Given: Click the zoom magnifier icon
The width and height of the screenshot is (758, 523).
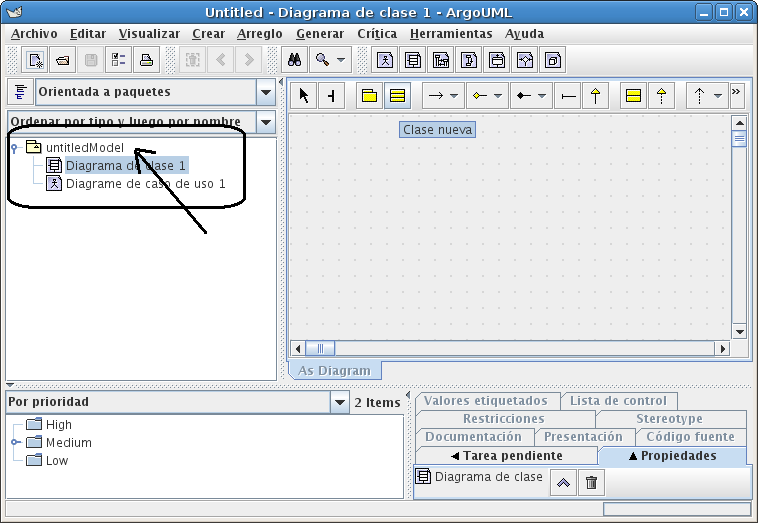Looking at the screenshot, I should pos(322,60).
